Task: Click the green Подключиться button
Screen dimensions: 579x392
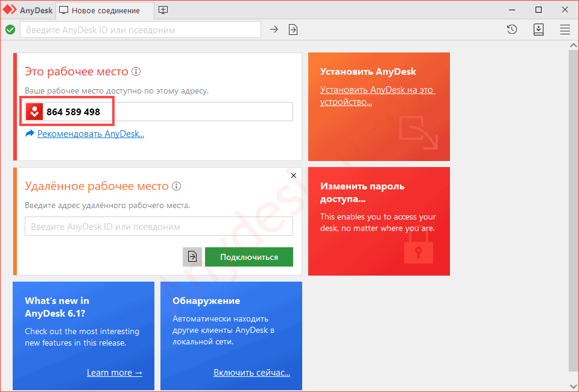Action: 249,257
